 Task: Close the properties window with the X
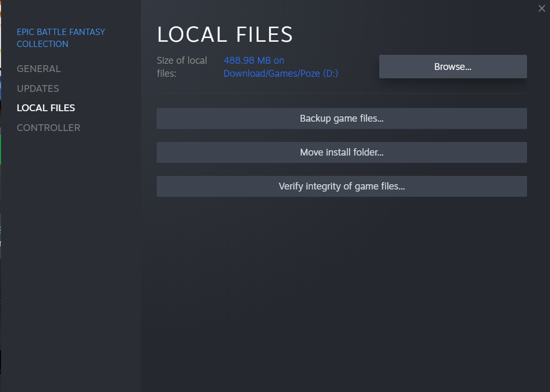click(x=542, y=8)
